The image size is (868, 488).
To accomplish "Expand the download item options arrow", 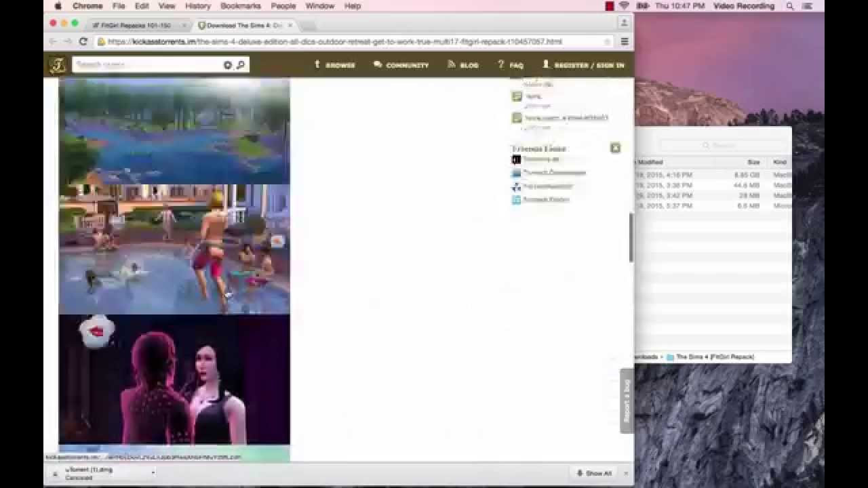I will (153, 473).
